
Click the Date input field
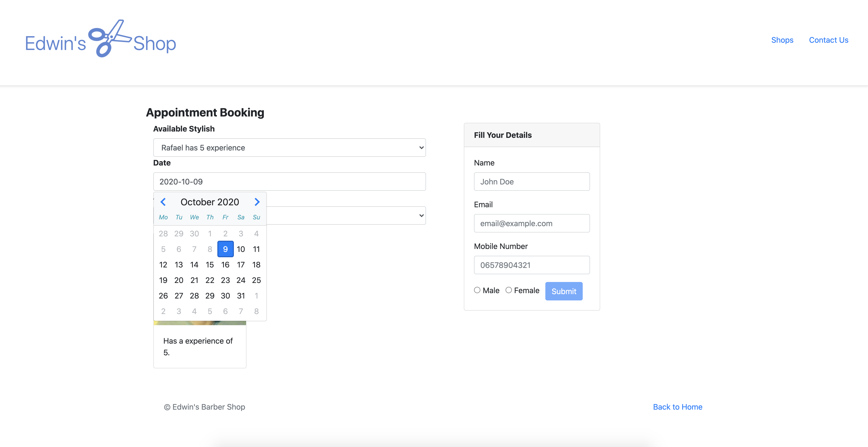[289, 182]
